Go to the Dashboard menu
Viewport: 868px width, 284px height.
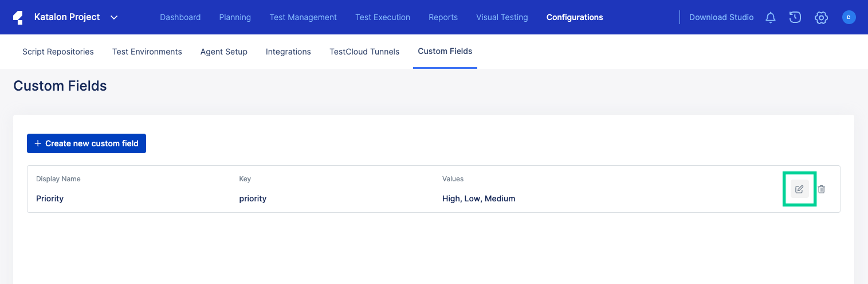pos(180,17)
